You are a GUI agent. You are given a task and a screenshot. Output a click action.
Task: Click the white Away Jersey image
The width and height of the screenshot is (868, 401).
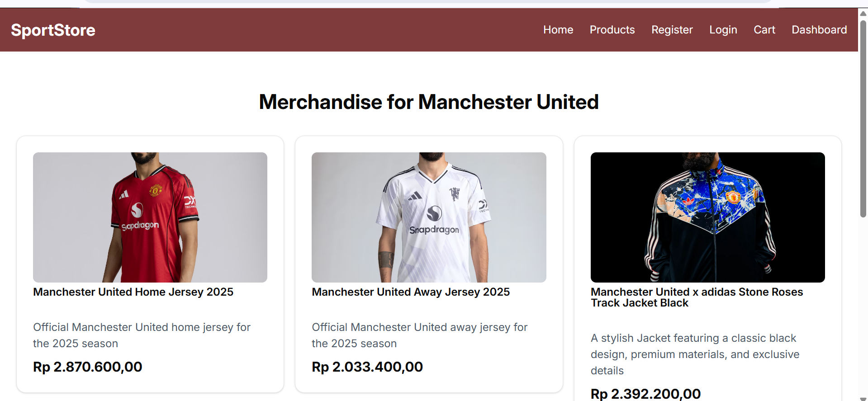pos(429,217)
